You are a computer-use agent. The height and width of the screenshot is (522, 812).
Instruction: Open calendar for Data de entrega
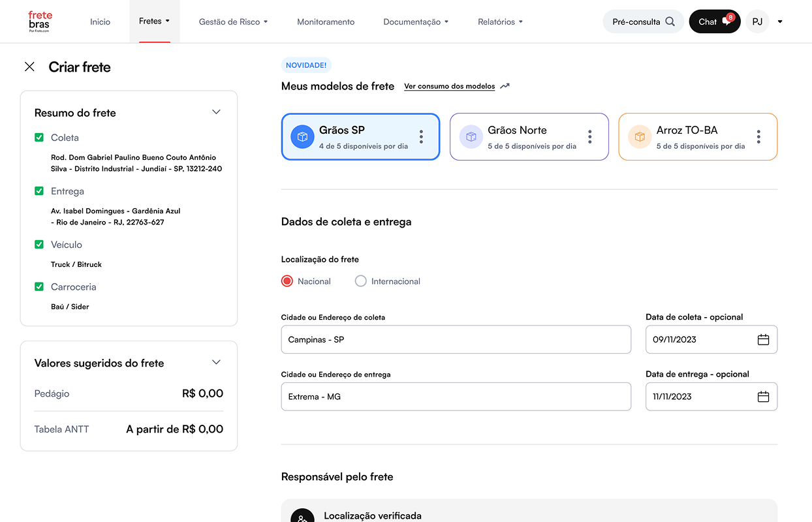763,397
